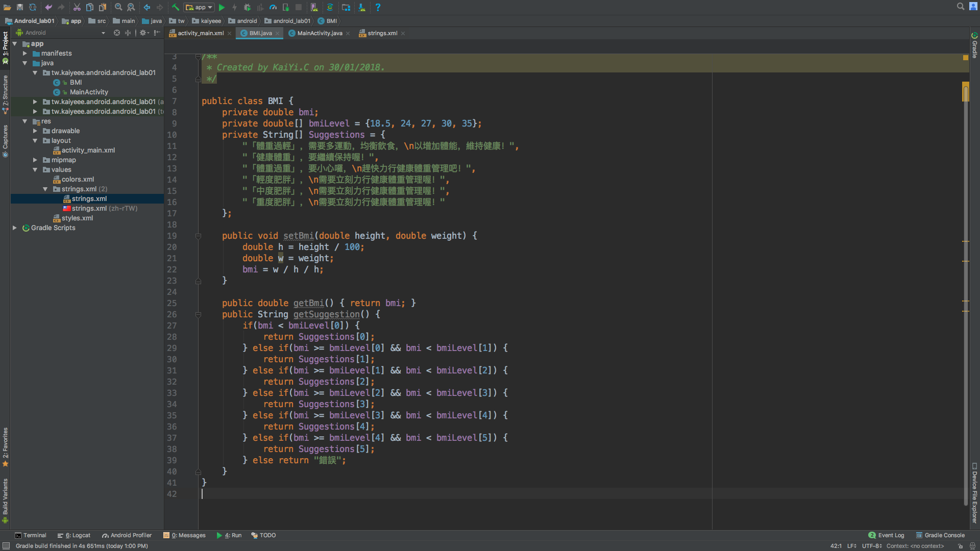
Task: Open the app run configuration dropdown
Action: [199, 7]
